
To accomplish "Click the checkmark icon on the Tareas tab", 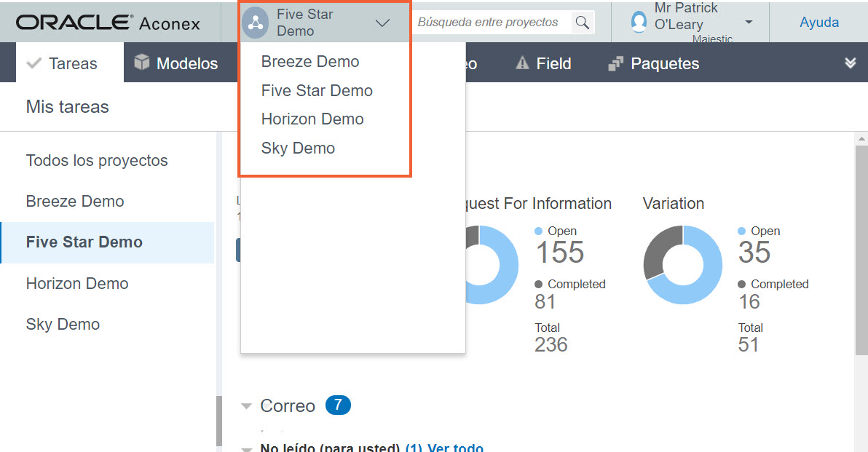I will 33,63.
